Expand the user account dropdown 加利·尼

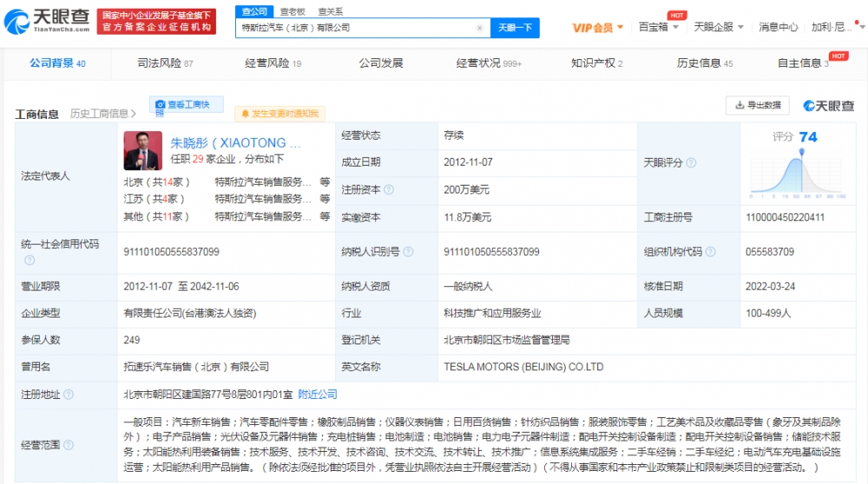click(838, 27)
